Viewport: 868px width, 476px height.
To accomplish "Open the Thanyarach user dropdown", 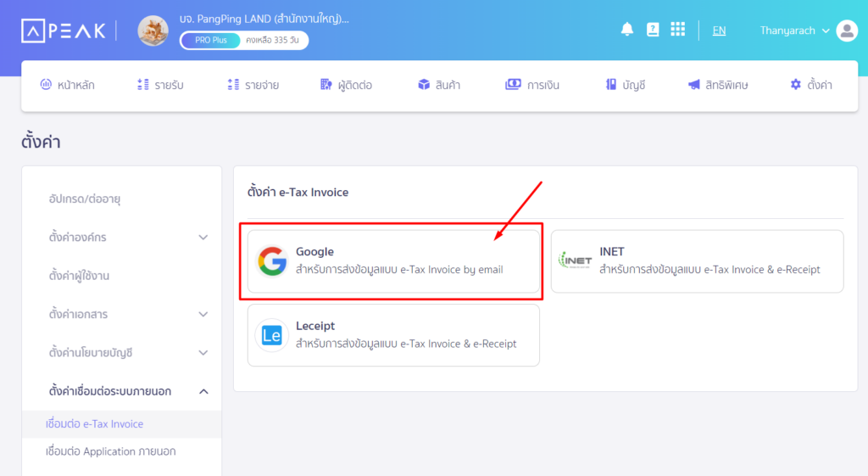I will (x=794, y=31).
